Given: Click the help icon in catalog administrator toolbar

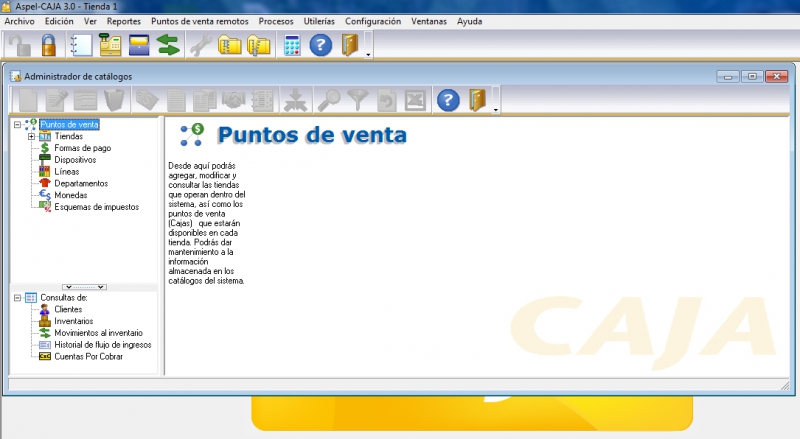Looking at the screenshot, I should click(448, 100).
